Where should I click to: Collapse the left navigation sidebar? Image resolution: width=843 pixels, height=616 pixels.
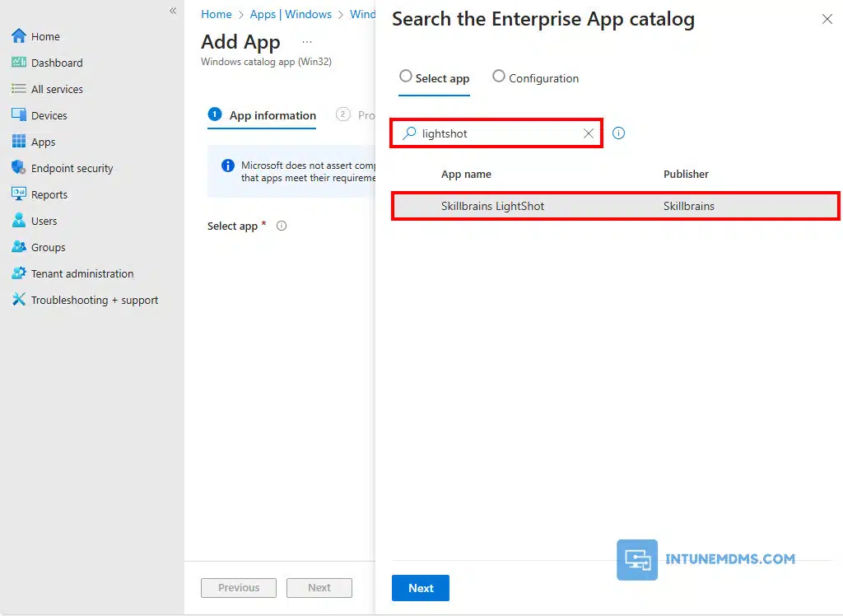click(x=173, y=11)
